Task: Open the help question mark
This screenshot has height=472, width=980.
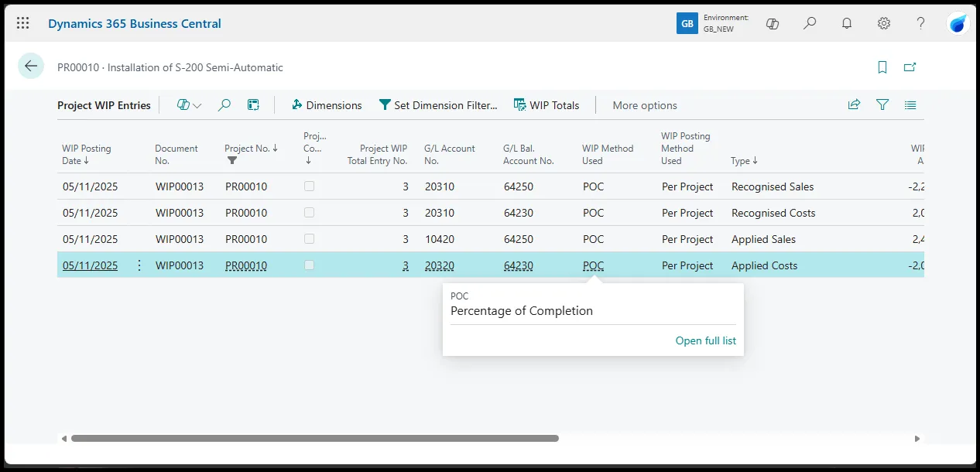Action: [920, 23]
